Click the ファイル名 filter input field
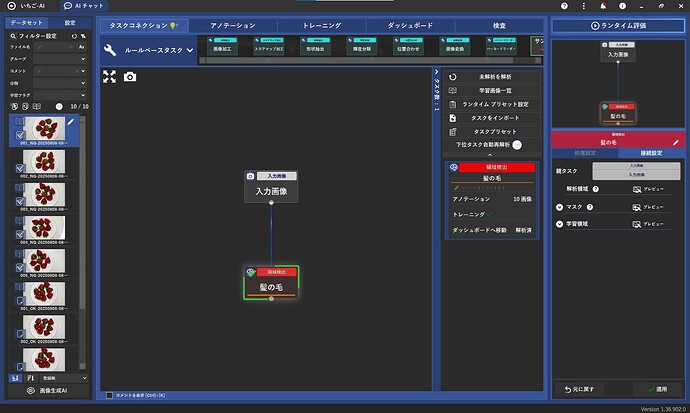 tap(55, 47)
